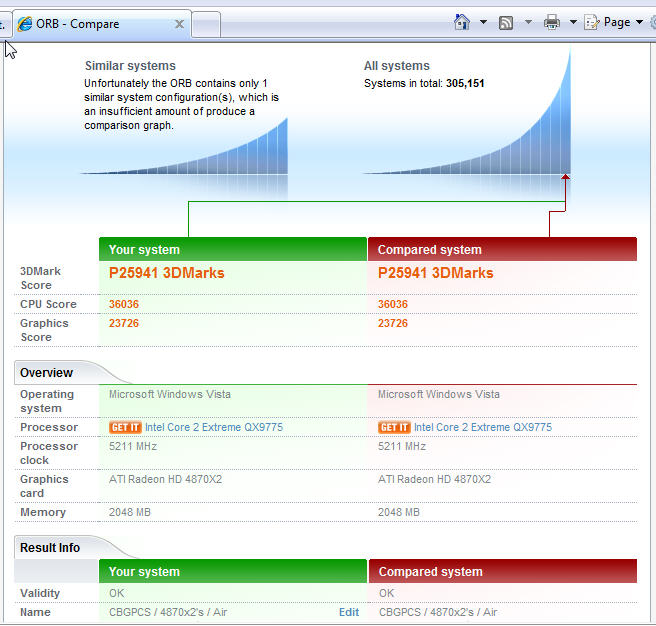Click Graphics Score 23726 under Compared system
This screenshot has width=656, height=626.
(393, 323)
